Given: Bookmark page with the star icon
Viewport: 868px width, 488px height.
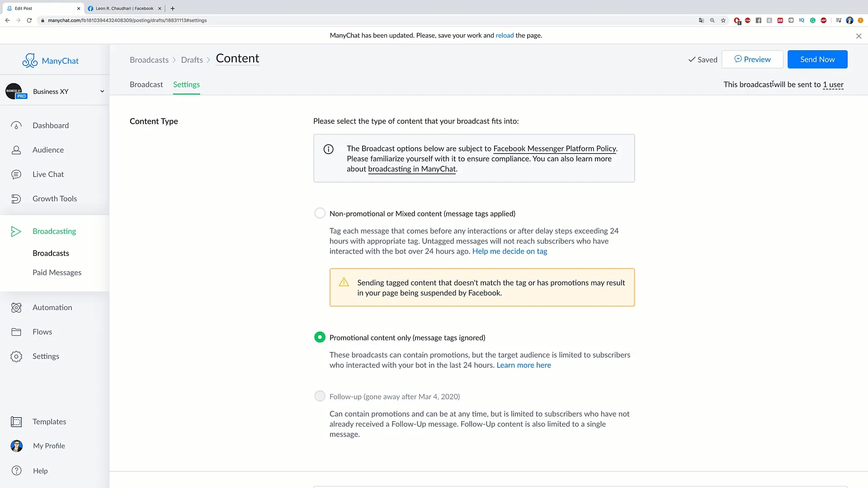Looking at the screenshot, I should [x=723, y=20].
